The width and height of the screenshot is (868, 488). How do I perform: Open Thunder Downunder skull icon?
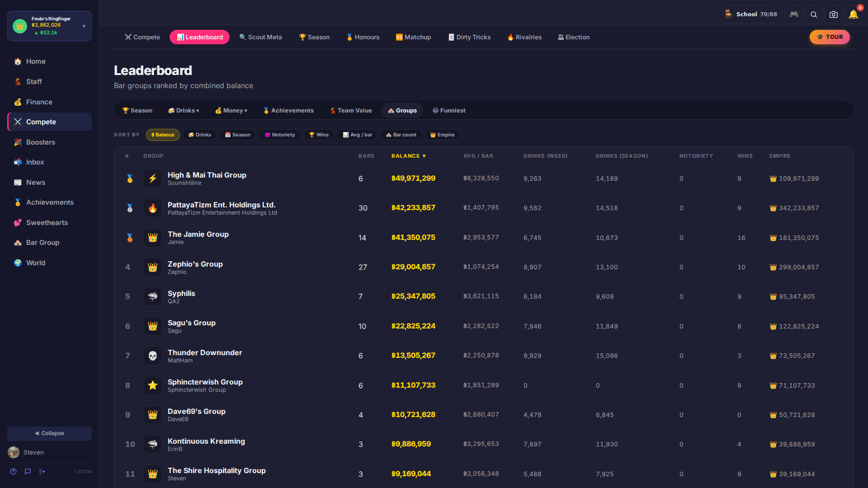click(x=153, y=356)
